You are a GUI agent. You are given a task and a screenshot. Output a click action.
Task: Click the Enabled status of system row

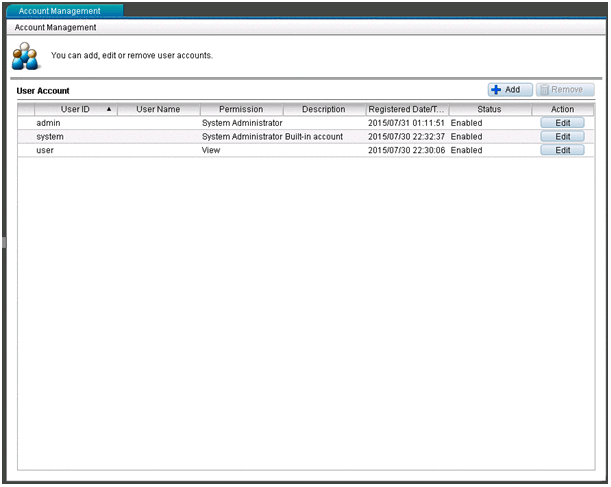pos(466,137)
